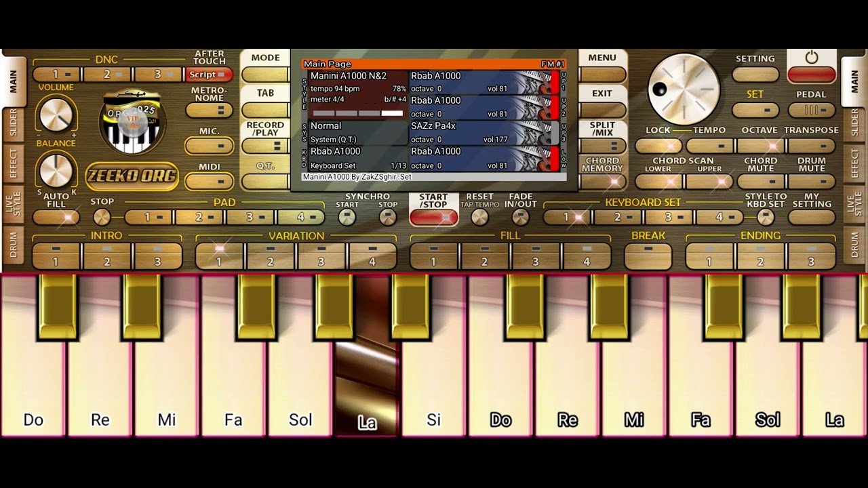Viewport: 868px width, 488px height.
Task: Trigger Intro 1
Action: [x=56, y=256]
